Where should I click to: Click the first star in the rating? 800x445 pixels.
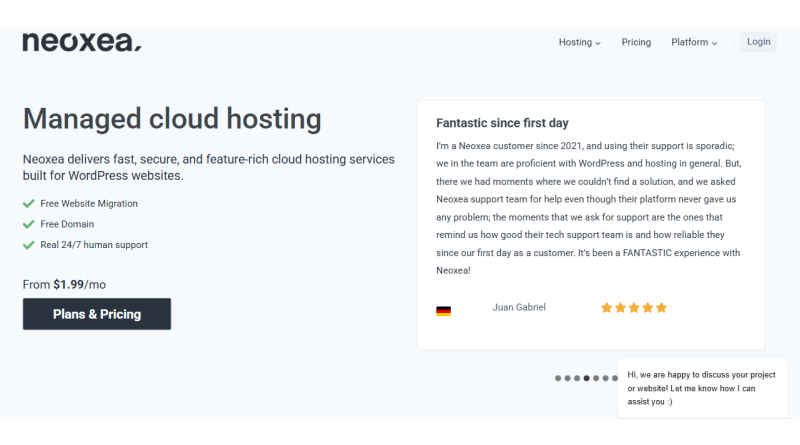pos(606,308)
